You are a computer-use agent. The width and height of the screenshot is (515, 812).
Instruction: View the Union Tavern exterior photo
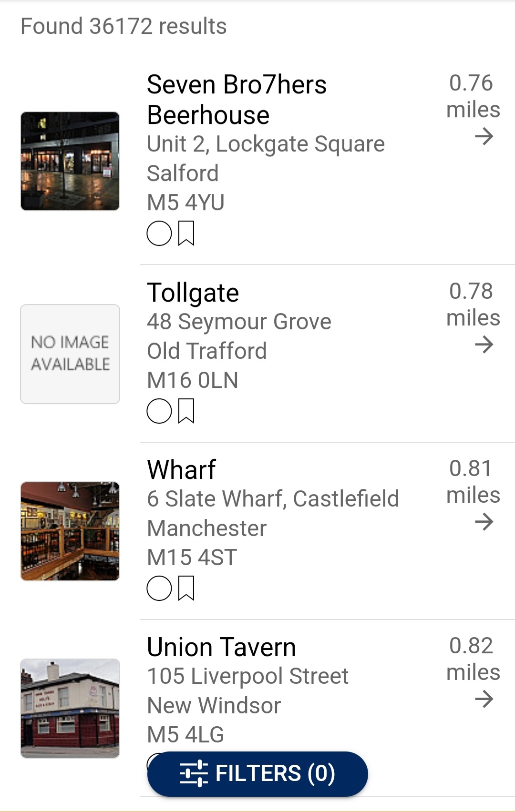70,708
